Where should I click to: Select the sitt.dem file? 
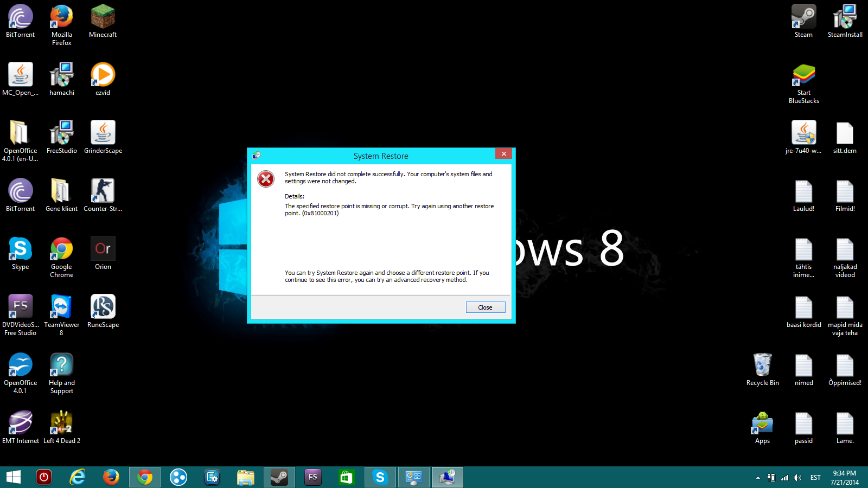(845, 137)
